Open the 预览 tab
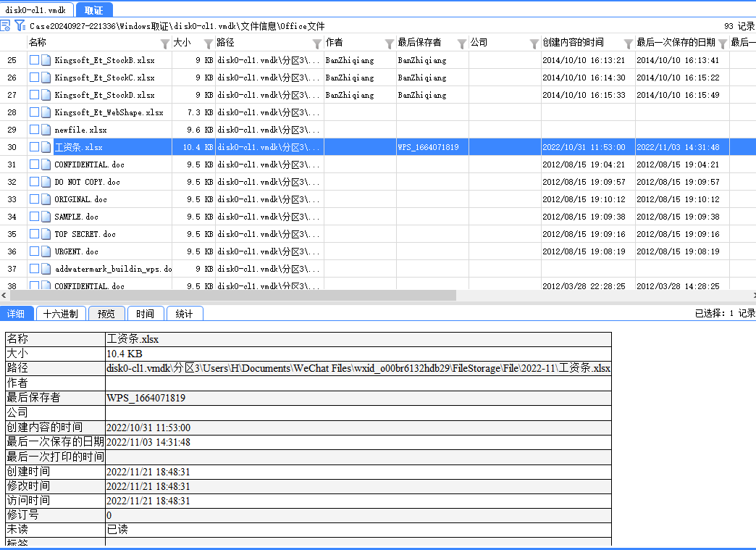756x550 pixels. 106,314
